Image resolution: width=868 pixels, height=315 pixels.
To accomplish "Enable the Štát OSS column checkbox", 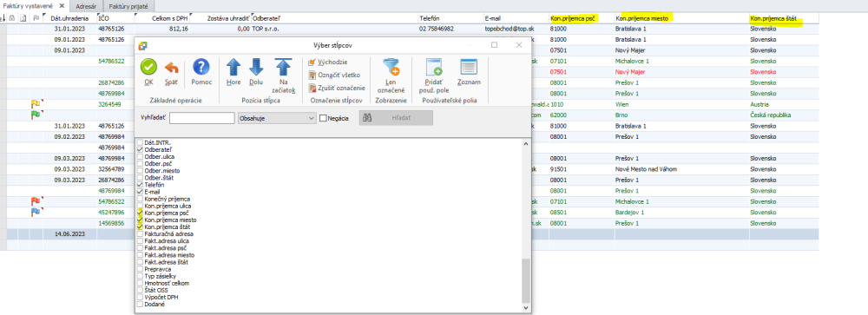I will click(140, 290).
